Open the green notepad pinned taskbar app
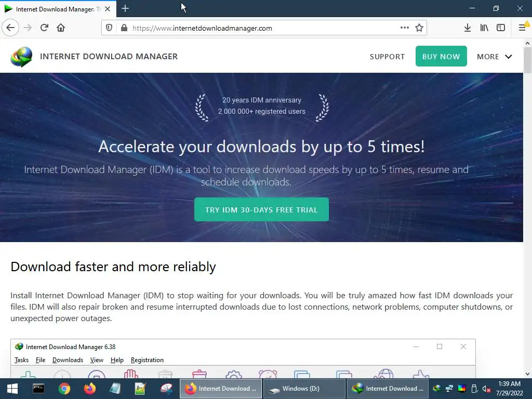The height and width of the screenshot is (399, 532). click(x=140, y=389)
